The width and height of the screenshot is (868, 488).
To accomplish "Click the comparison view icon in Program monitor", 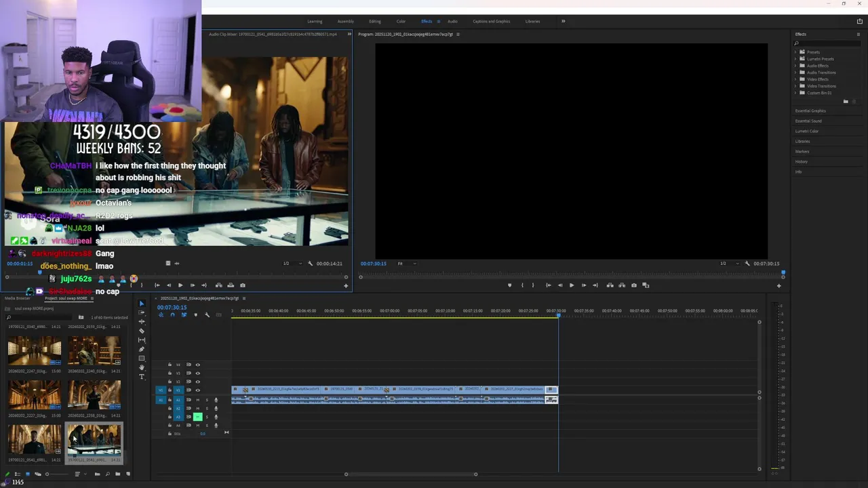I will tap(646, 285).
